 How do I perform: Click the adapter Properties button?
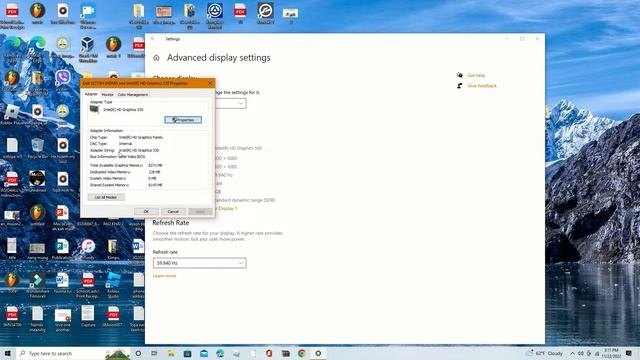[x=183, y=120]
